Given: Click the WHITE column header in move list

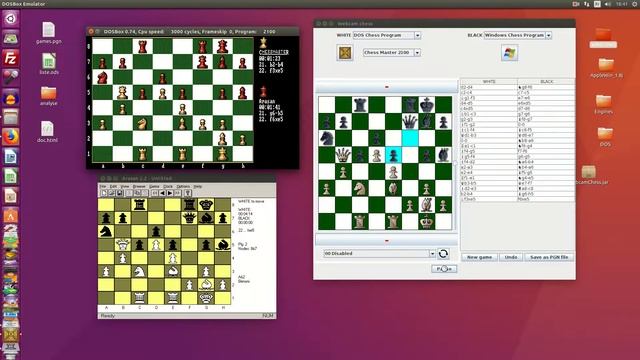Looking at the screenshot, I should [x=489, y=82].
